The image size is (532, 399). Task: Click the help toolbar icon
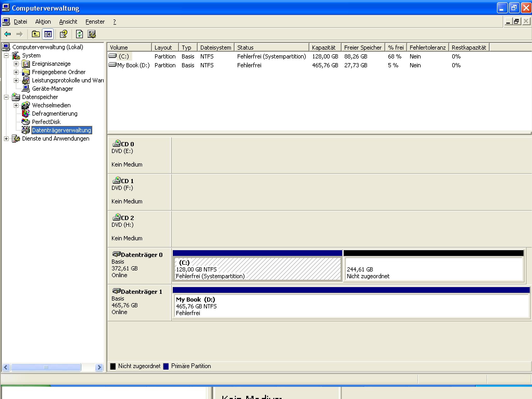click(x=64, y=34)
